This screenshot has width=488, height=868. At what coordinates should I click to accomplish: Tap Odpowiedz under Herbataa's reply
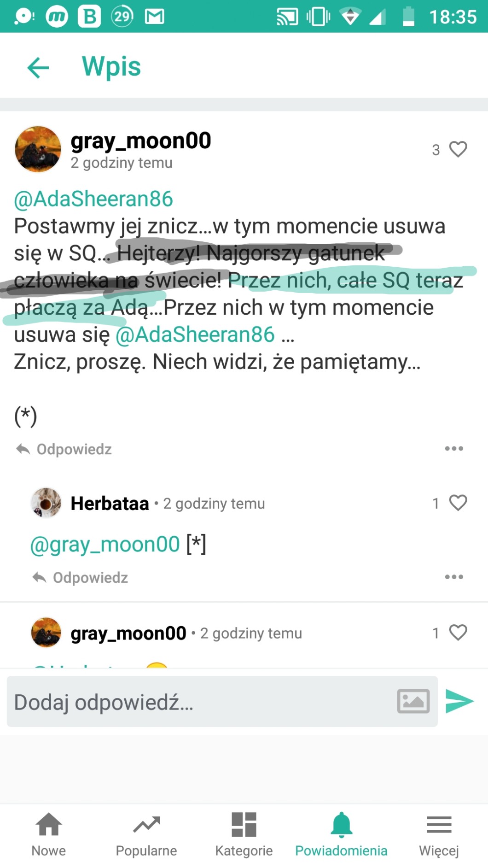click(x=81, y=577)
